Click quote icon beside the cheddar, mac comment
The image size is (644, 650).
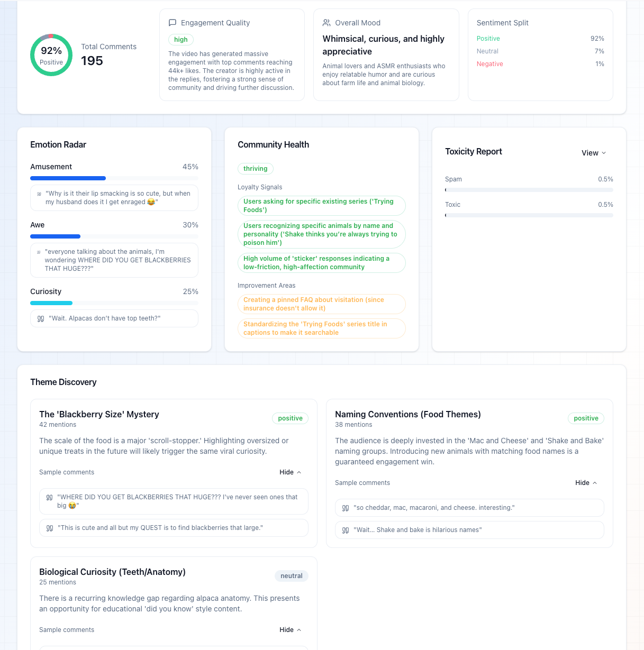tap(346, 508)
